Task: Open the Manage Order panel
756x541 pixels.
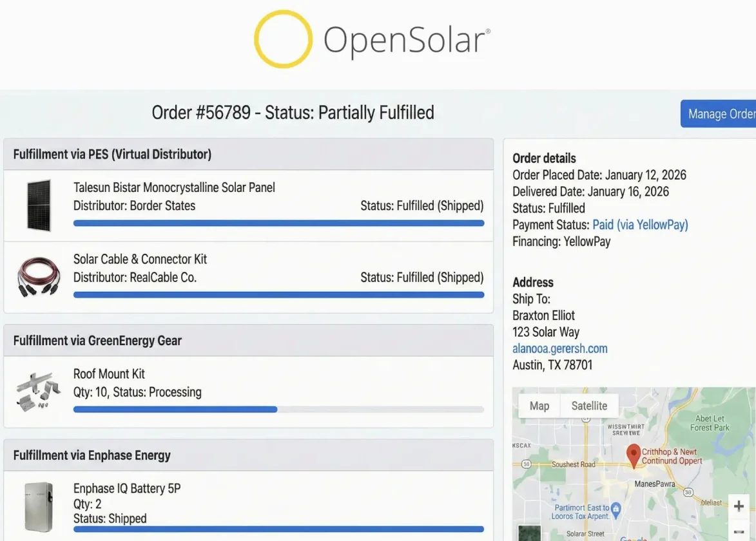Action: [x=722, y=113]
